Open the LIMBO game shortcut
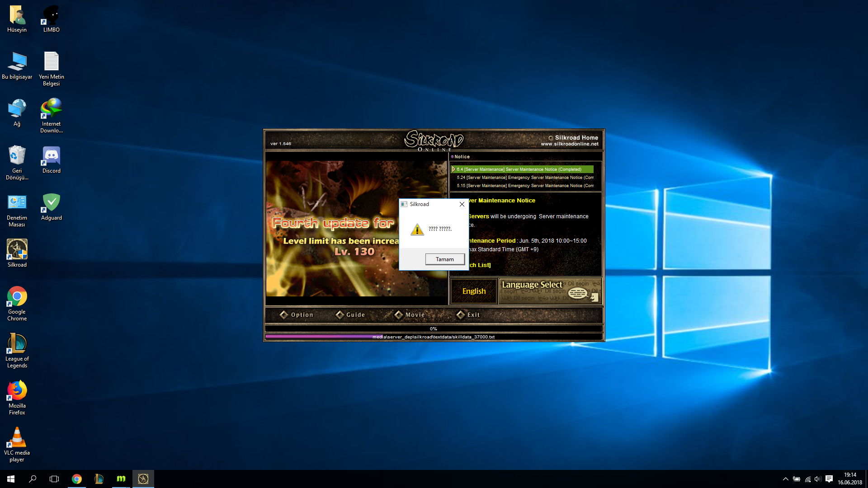Viewport: 868px width, 488px height. [x=51, y=19]
